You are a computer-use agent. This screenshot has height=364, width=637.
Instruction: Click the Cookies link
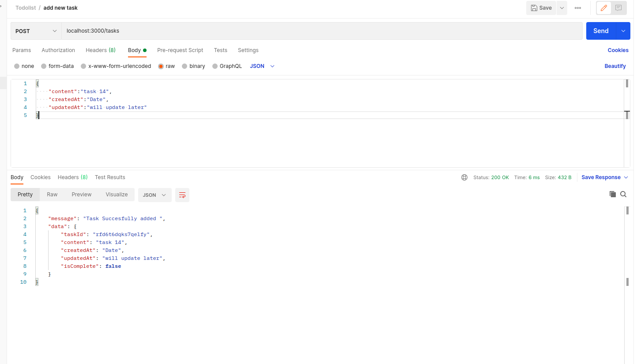pos(618,50)
